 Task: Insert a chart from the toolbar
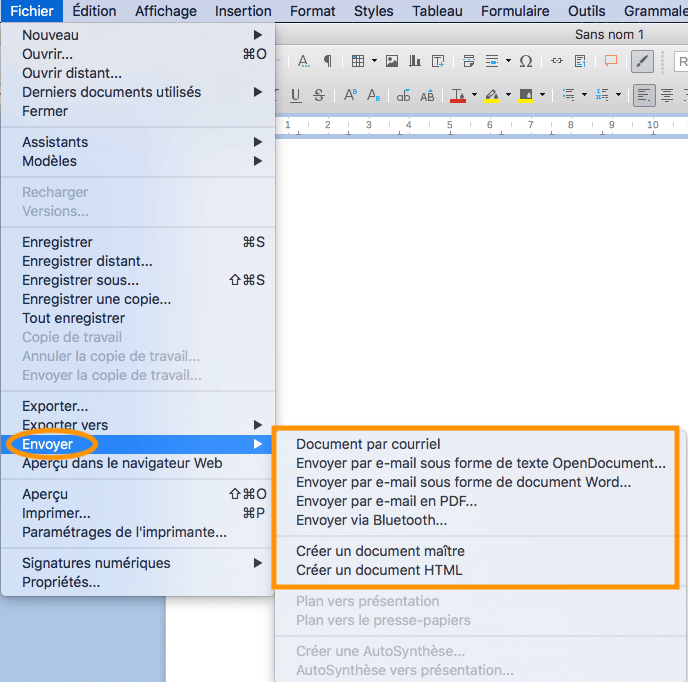[415, 61]
